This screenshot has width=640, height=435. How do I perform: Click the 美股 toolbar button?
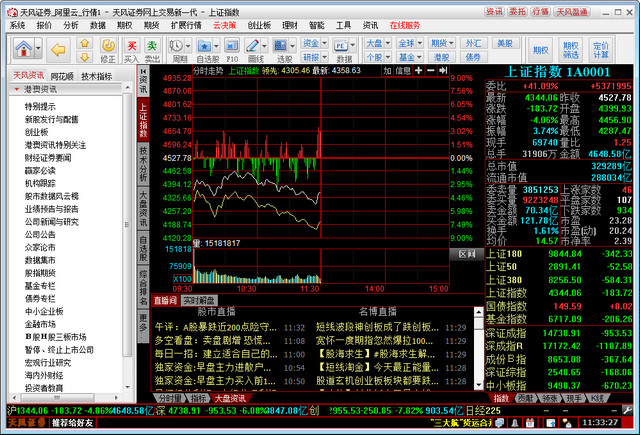(x=505, y=43)
